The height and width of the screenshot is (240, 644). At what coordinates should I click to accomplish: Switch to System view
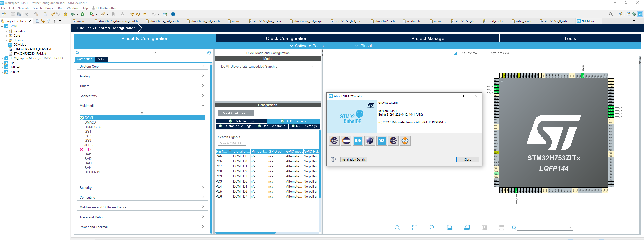tap(498, 53)
